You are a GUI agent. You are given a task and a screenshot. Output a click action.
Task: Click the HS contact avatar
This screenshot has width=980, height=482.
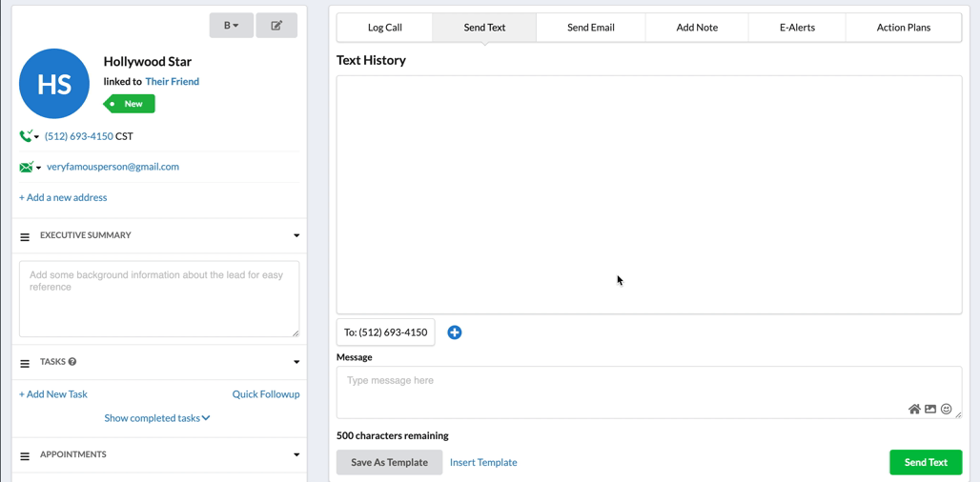[54, 84]
